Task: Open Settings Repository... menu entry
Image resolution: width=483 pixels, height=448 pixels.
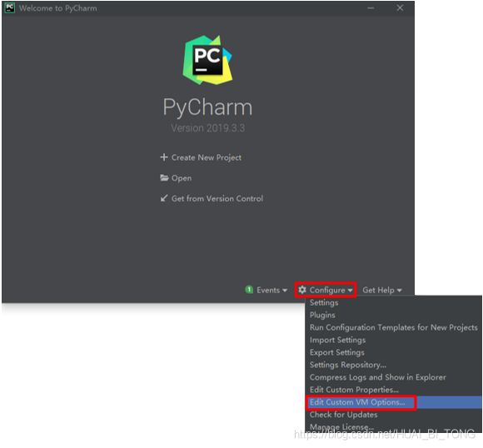Action: (x=394, y=365)
